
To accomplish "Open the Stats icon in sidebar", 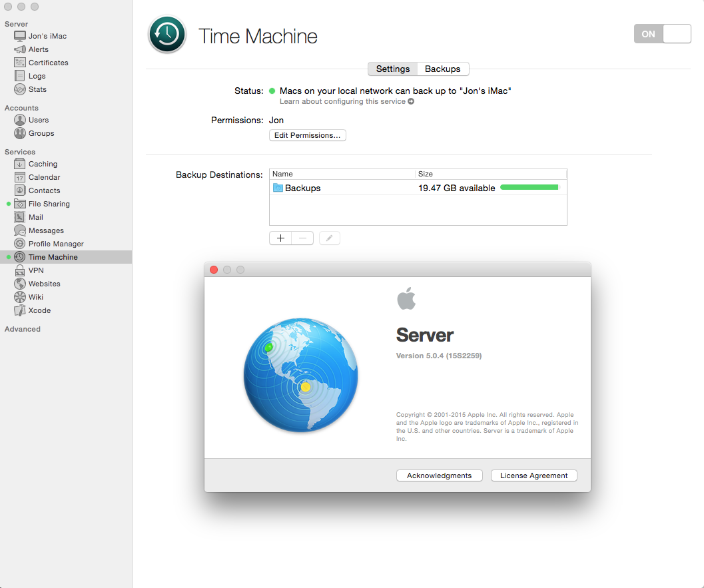I will [x=20, y=89].
